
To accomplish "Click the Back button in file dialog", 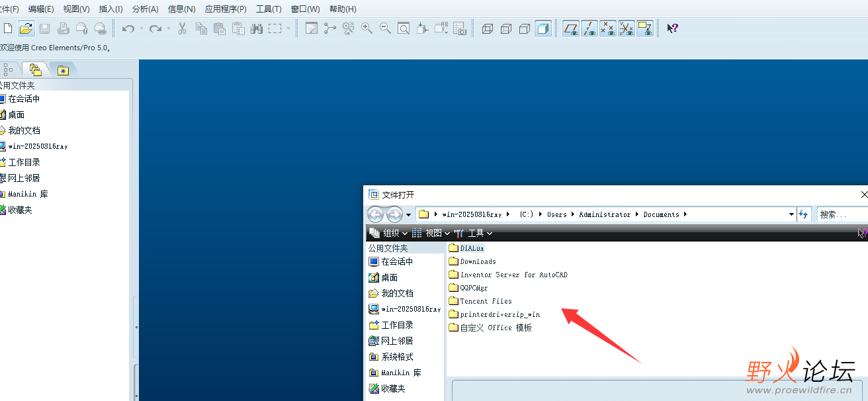I will coord(375,214).
